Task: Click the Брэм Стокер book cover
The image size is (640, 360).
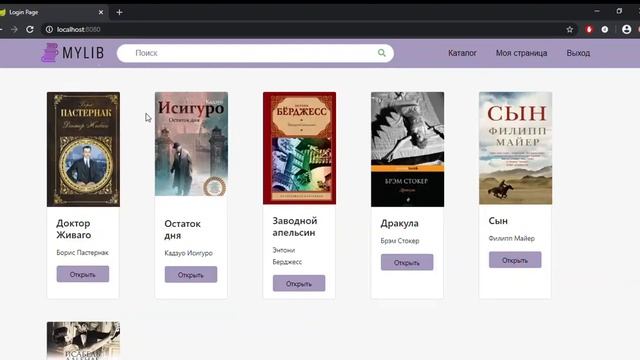Action: (407, 149)
